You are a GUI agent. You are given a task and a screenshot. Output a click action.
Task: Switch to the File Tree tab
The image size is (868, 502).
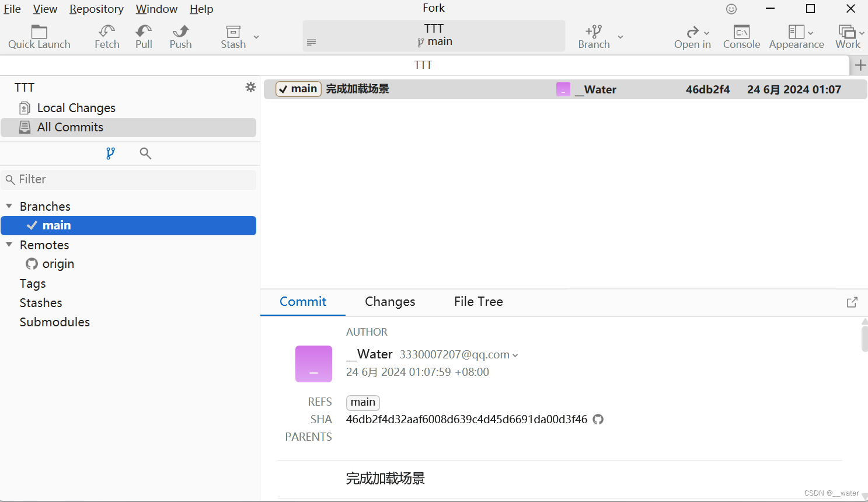[478, 301]
